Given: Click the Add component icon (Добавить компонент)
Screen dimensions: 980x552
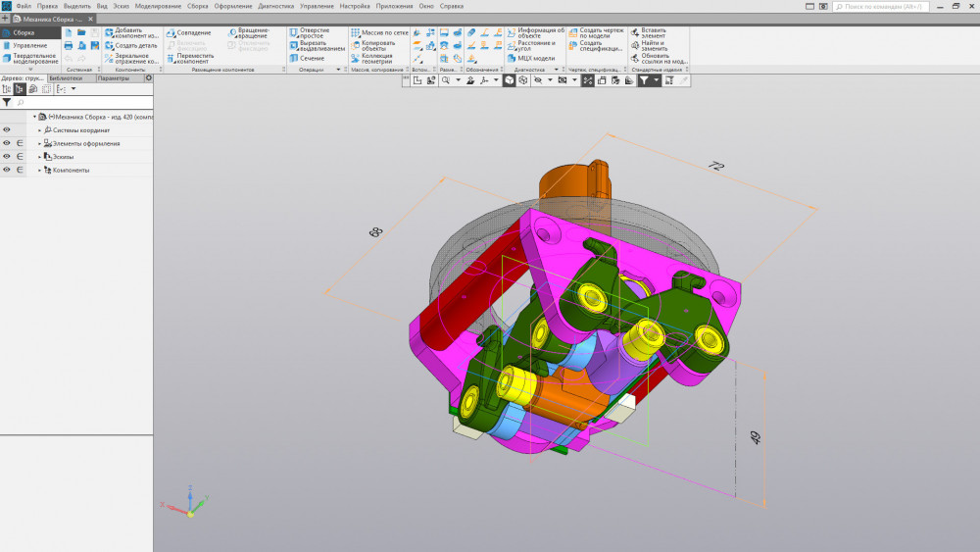Looking at the screenshot, I should [109, 32].
